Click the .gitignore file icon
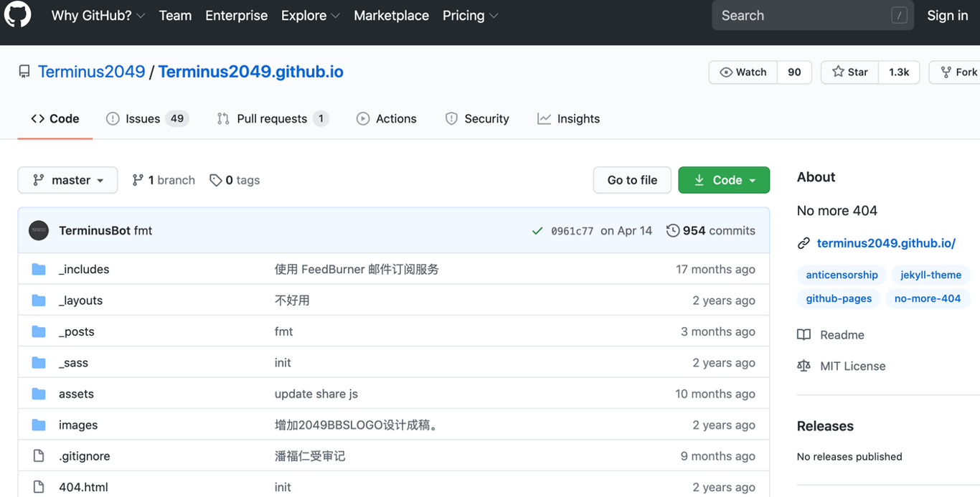 pyautogui.click(x=39, y=456)
